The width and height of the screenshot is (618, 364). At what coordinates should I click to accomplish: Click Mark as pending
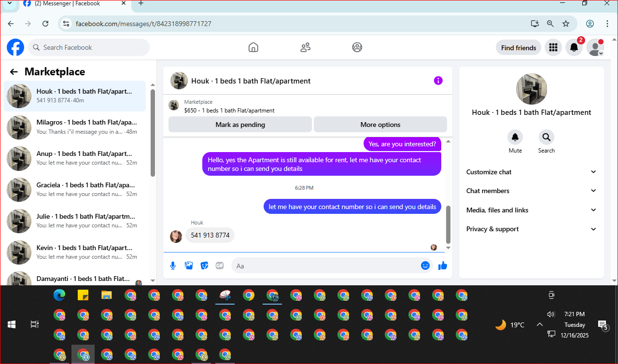tap(240, 125)
